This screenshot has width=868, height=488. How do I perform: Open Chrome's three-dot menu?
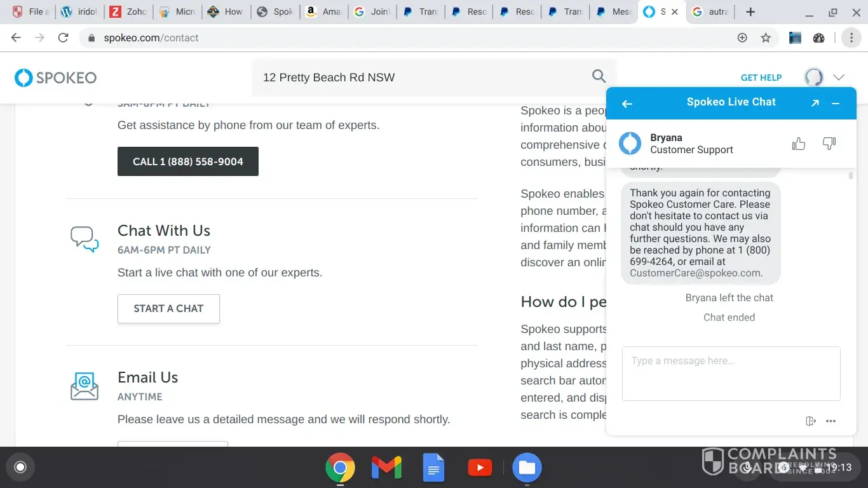pos(851,37)
